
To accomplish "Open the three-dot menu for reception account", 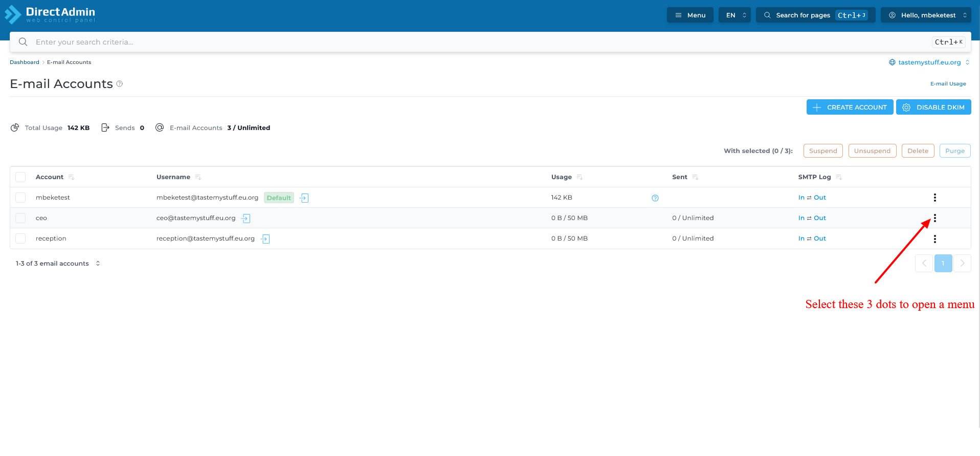I will [x=934, y=239].
